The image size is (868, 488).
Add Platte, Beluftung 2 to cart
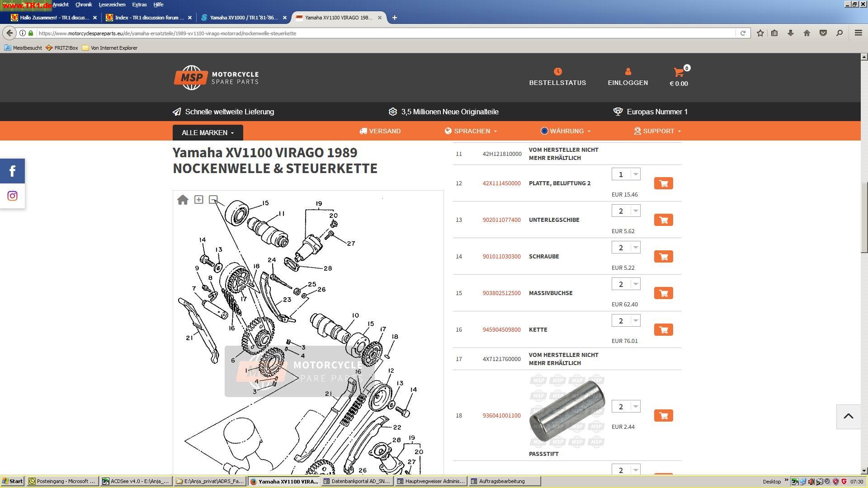click(663, 183)
